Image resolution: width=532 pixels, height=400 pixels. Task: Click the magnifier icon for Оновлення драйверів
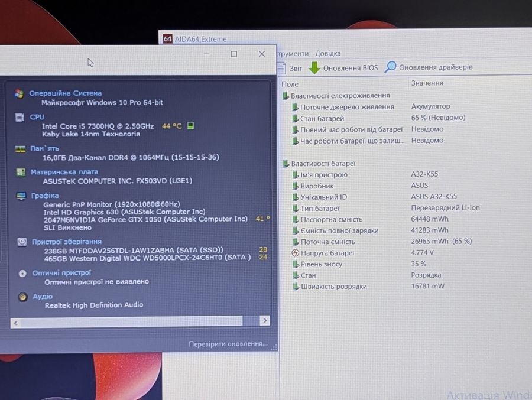[390, 67]
